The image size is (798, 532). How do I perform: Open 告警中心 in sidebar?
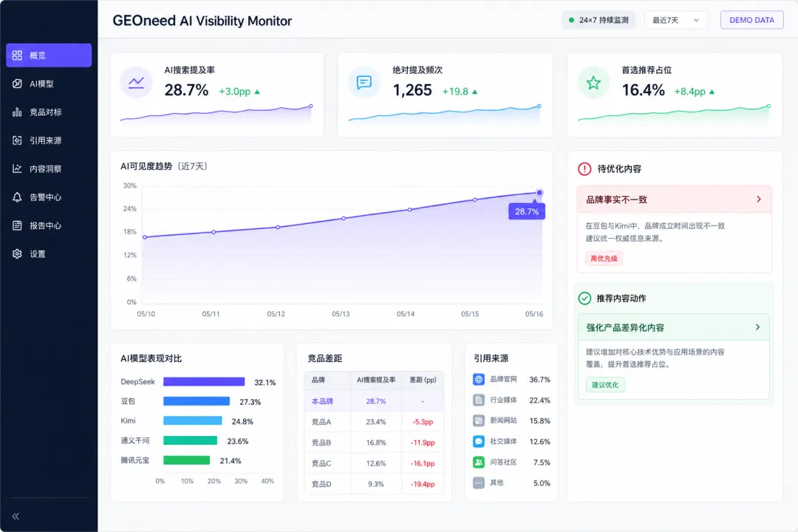pyautogui.click(x=49, y=197)
